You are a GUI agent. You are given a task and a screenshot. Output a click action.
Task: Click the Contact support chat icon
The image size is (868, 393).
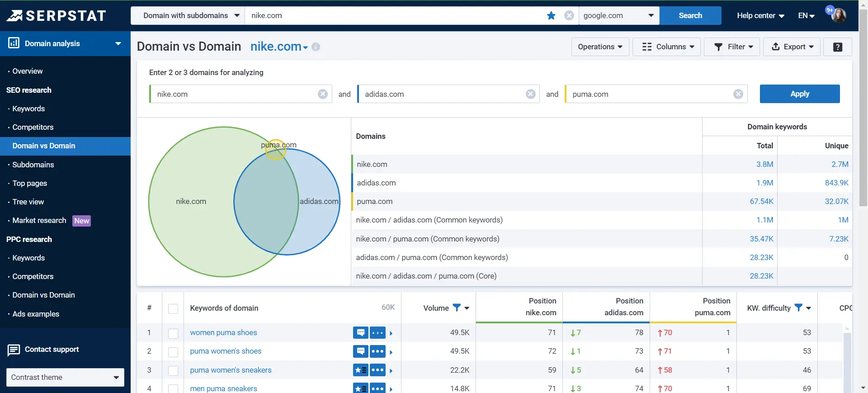(x=14, y=350)
